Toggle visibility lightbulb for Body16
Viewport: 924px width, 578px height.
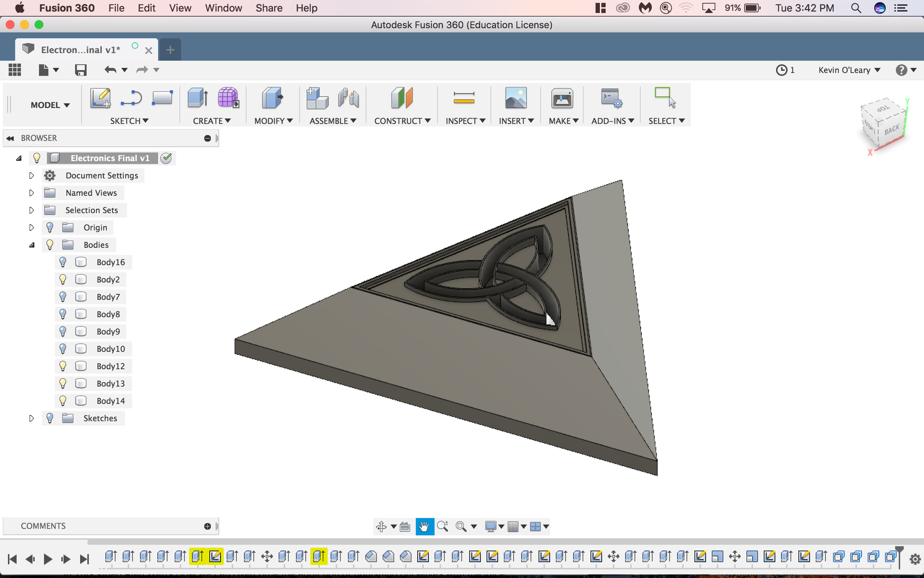tap(63, 262)
